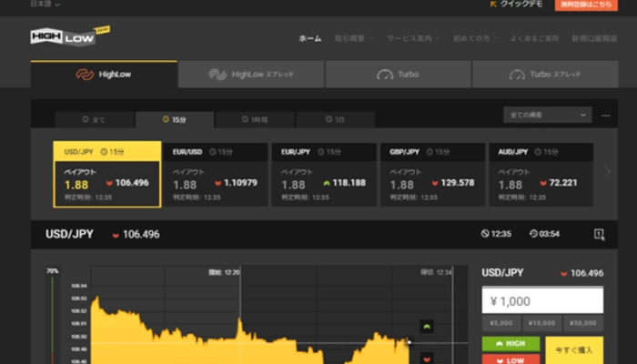Expand the 初めての方 menu
The height and width of the screenshot is (364, 637).
(x=475, y=38)
